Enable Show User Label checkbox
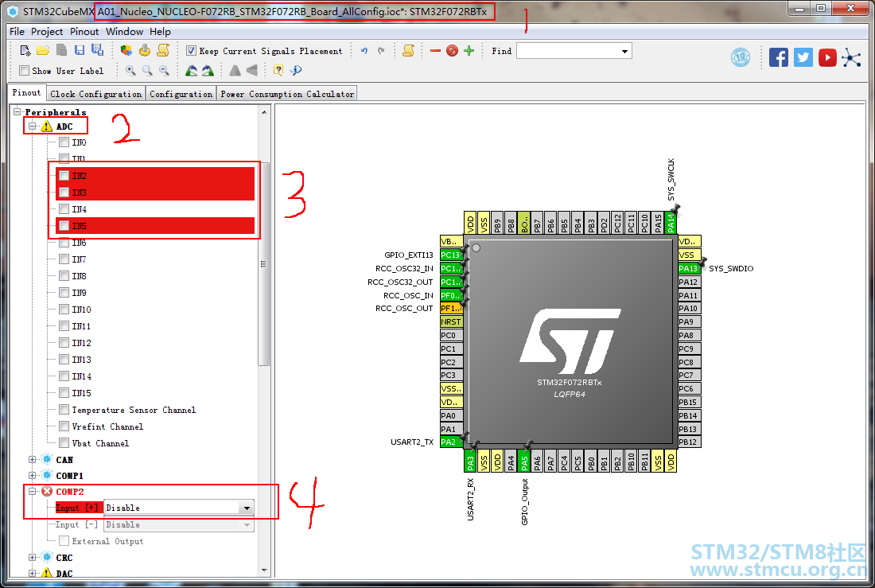875x588 pixels. 24,70
